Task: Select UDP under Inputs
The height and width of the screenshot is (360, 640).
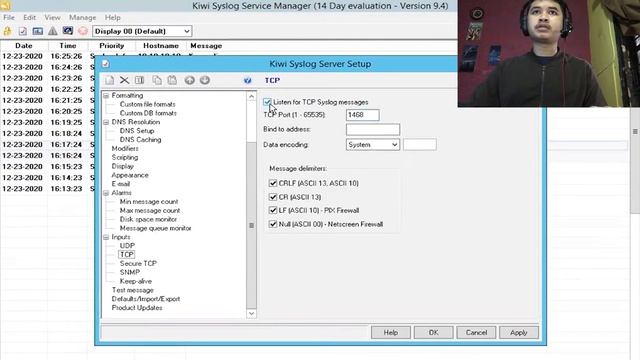Action: pos(127,246)
